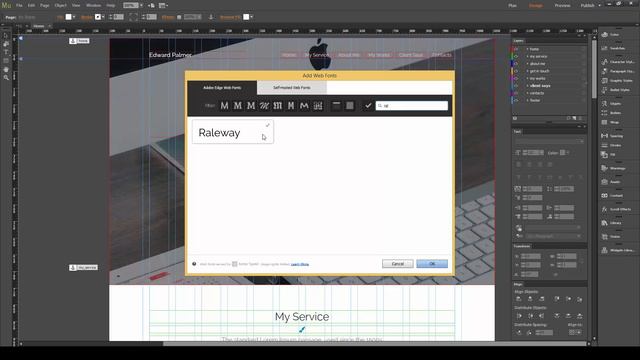
Task: Click OK in Add Web Fonts dialog
Action: click(x=432, y=264)
